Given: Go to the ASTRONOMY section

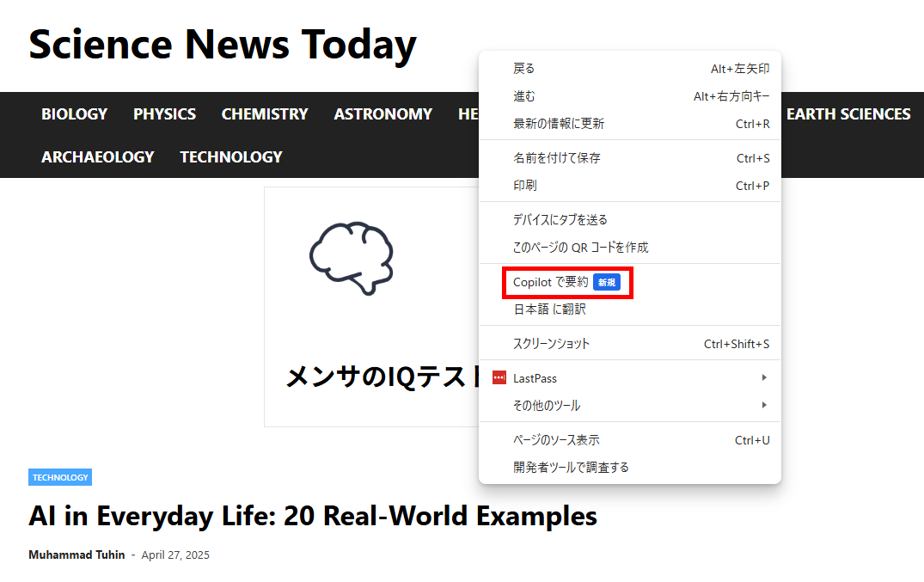Looking at the screenshot, I should tap(383, 113).
